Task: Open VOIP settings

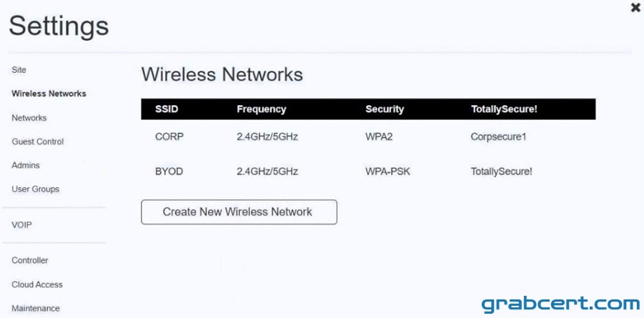Action: coord(21,225)
